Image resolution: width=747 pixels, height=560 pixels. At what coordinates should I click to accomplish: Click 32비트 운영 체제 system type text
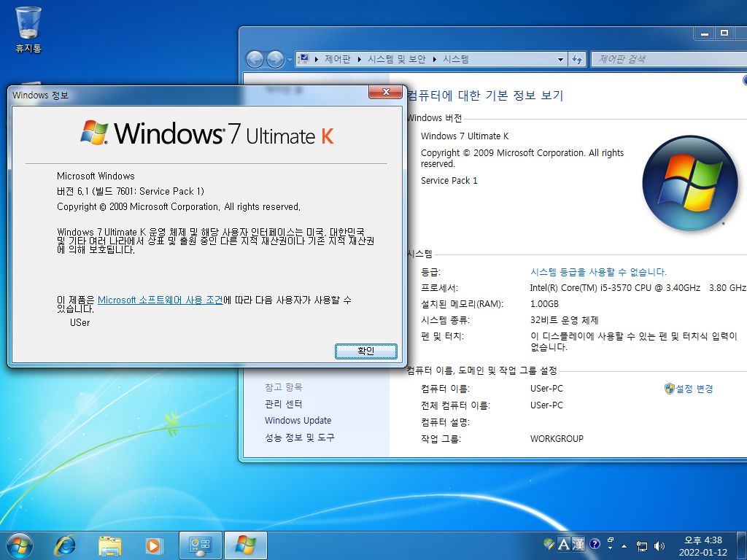tap(564, 320)
